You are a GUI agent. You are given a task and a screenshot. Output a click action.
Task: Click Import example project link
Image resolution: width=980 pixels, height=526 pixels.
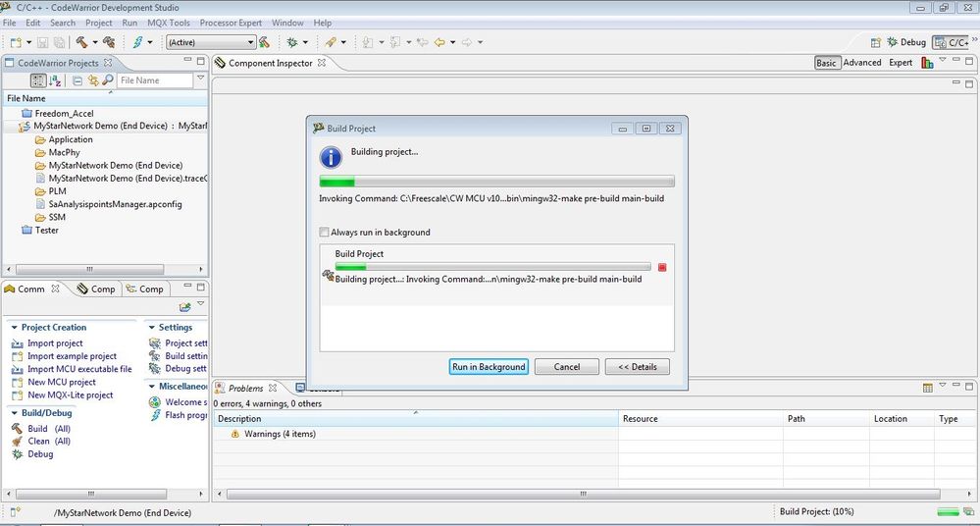click(x=72, y=356)
